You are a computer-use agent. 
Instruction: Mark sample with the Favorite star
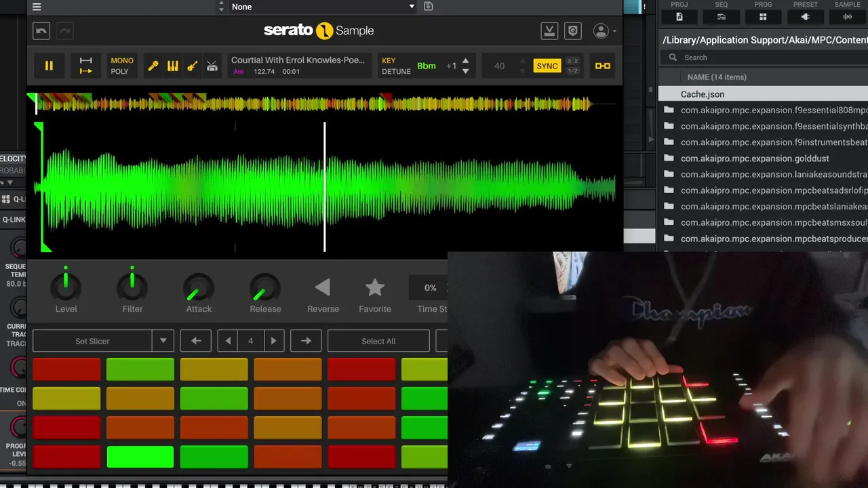tap(375, 287)
